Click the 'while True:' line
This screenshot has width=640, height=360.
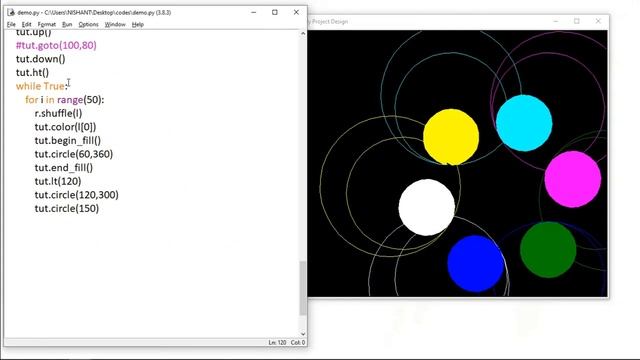coord(41,86)
